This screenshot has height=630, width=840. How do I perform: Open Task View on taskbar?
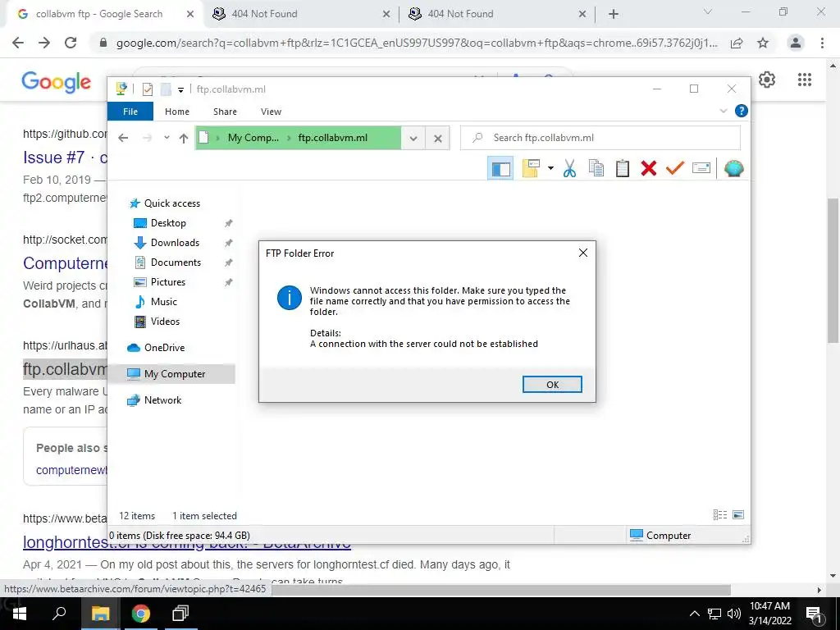click(180, 614)
